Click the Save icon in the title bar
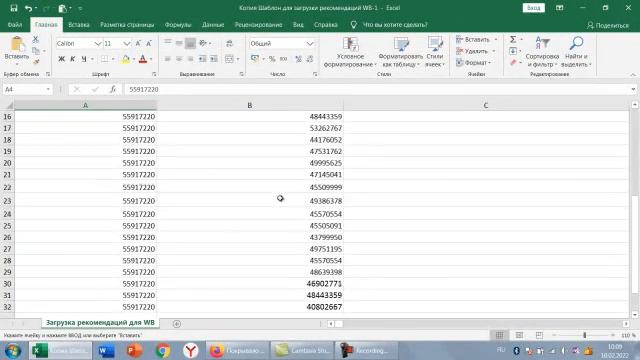 [x=13, y=8]
